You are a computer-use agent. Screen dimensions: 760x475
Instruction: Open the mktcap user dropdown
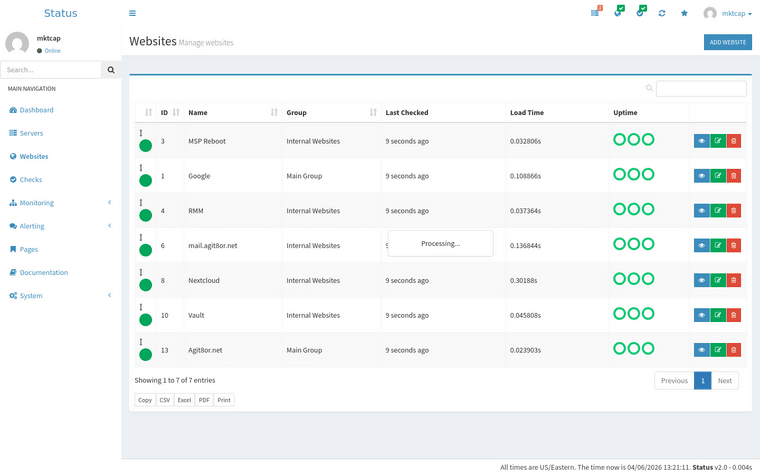coord(728,14)
